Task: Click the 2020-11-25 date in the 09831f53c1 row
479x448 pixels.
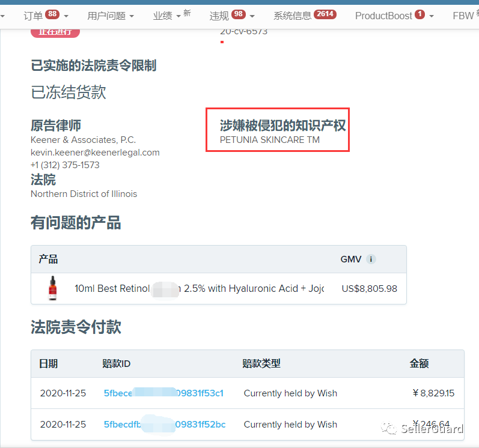Action: coord(63,393)
